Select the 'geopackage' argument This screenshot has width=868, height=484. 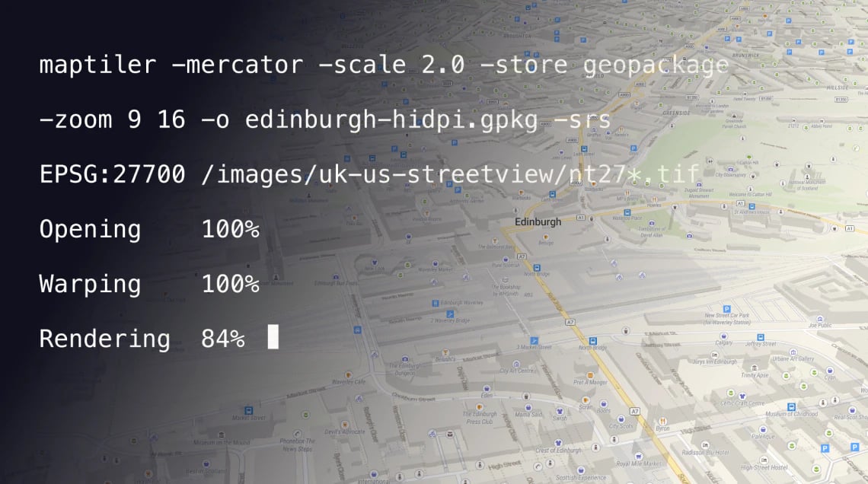656,65
